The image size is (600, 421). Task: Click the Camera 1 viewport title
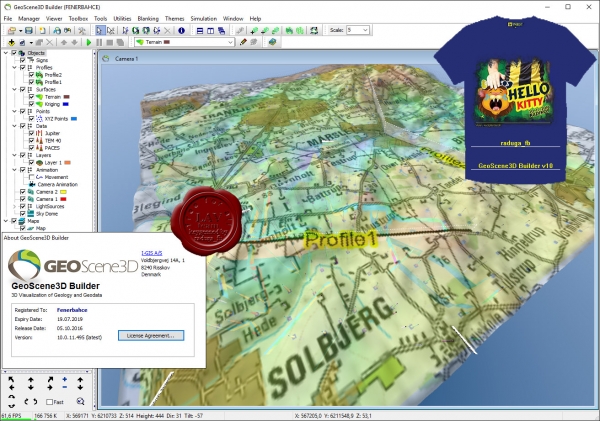[126, 59]
